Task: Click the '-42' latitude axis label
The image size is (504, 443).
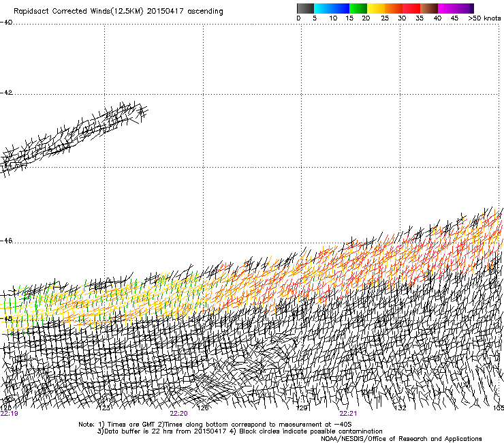Action: 6,92
